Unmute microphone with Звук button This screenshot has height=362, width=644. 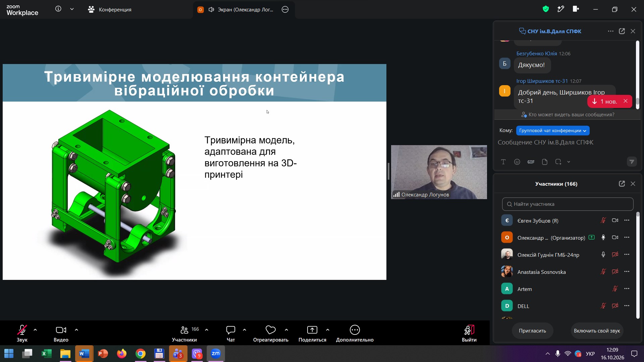click(22, 334)
